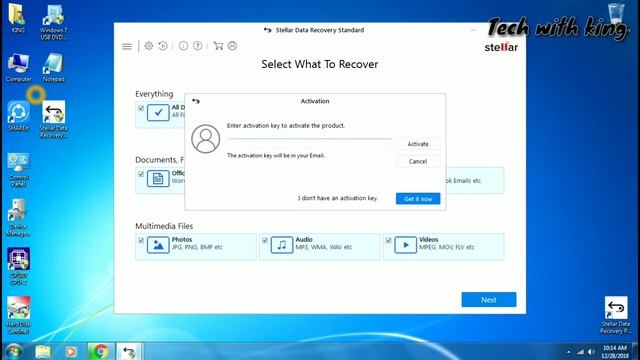Open File Explorer from taskbar
The image size is (640, 360).
tap(43, 351)
